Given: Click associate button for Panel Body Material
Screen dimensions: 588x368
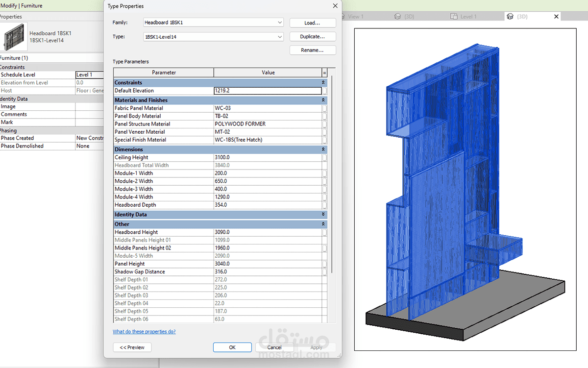Looking at the screenshot, I should pyautogui.click(x=325, y=116).
